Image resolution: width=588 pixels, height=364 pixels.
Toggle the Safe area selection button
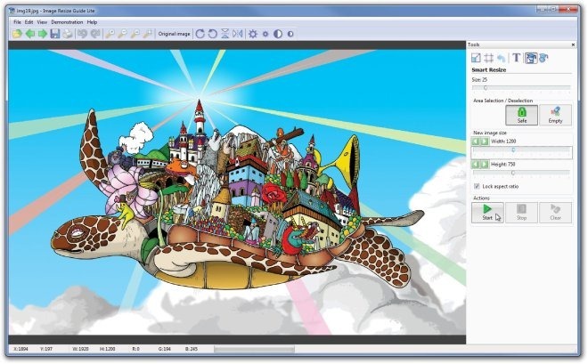point(521,115)
